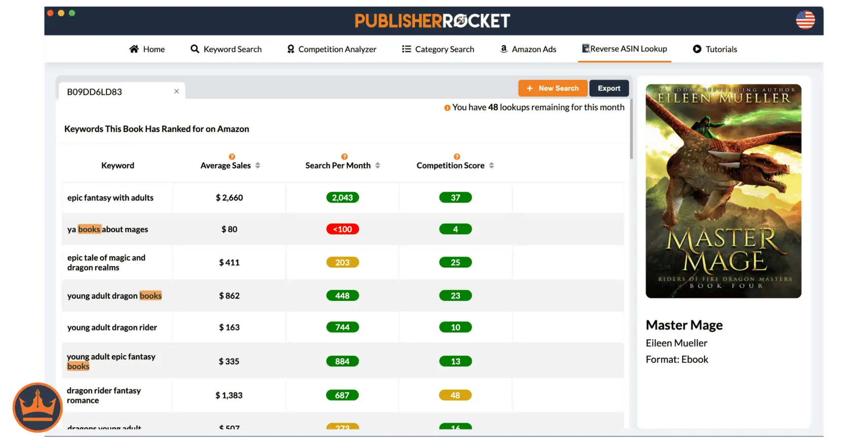Select 'dragon rider fantasy romance' keyword
Image resolution: width=868 pixels, height=443 pixels.
(x=104, y=395)
